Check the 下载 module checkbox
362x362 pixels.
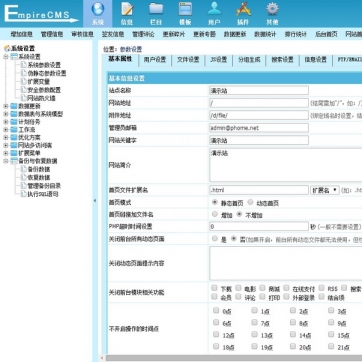[214, 288]
